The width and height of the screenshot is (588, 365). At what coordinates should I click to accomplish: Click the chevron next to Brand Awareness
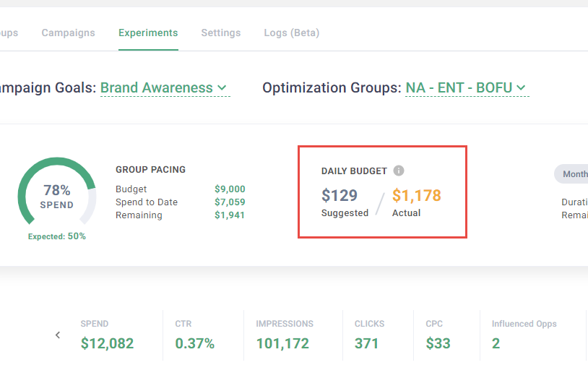coord(222,88)
